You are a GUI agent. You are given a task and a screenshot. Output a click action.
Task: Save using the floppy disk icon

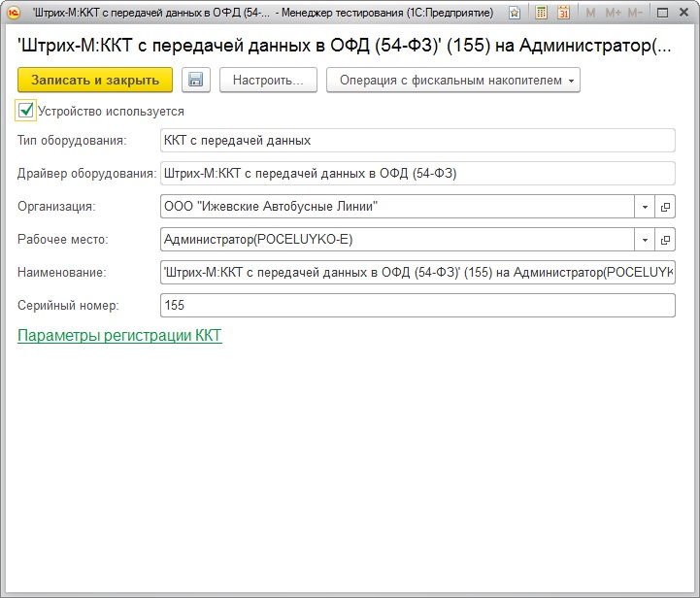196,81
